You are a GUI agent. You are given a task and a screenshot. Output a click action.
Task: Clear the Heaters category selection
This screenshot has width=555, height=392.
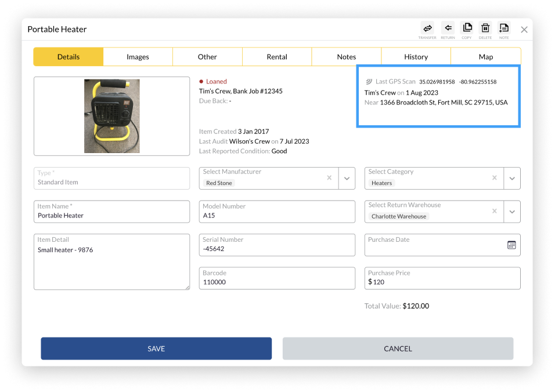pos(495,178)
